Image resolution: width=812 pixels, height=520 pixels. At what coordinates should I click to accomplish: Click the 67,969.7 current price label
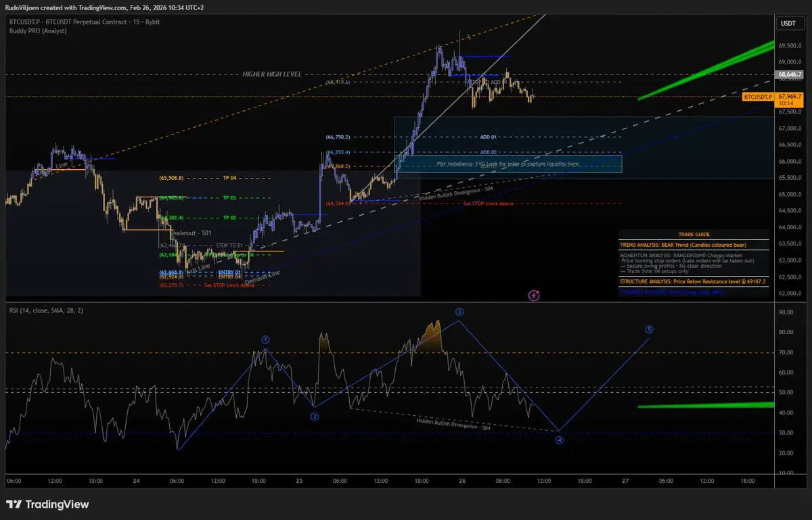[790, 97]
